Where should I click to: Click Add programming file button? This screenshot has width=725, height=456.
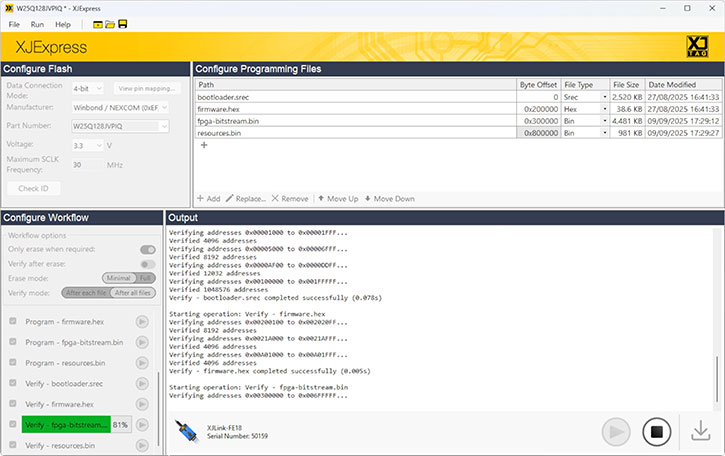[x=209, y=199]
